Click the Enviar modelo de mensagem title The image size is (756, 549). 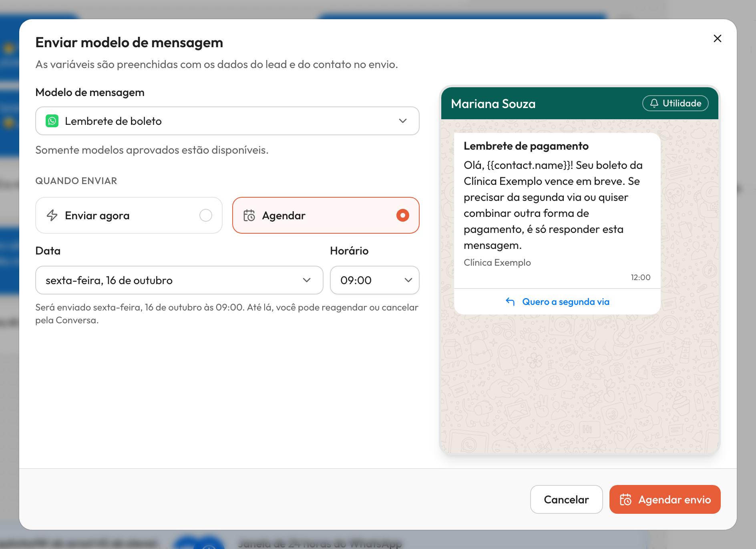(x=129, y=42)
